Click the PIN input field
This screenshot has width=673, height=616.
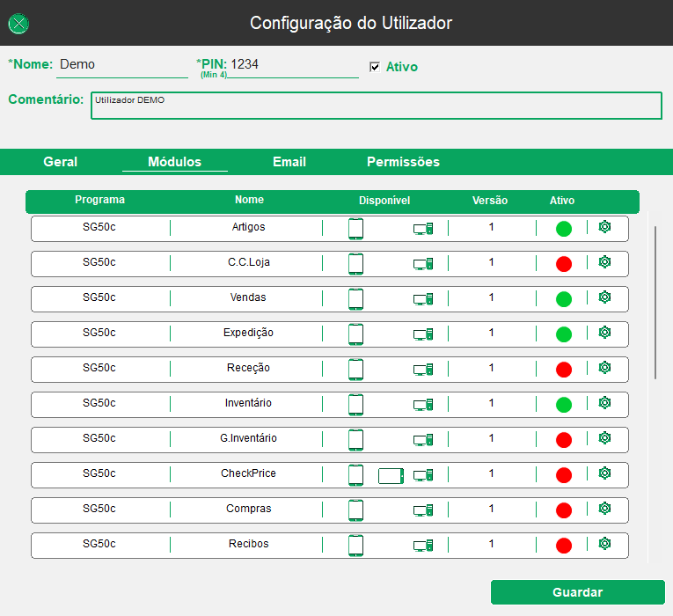[x=294, y=65]
